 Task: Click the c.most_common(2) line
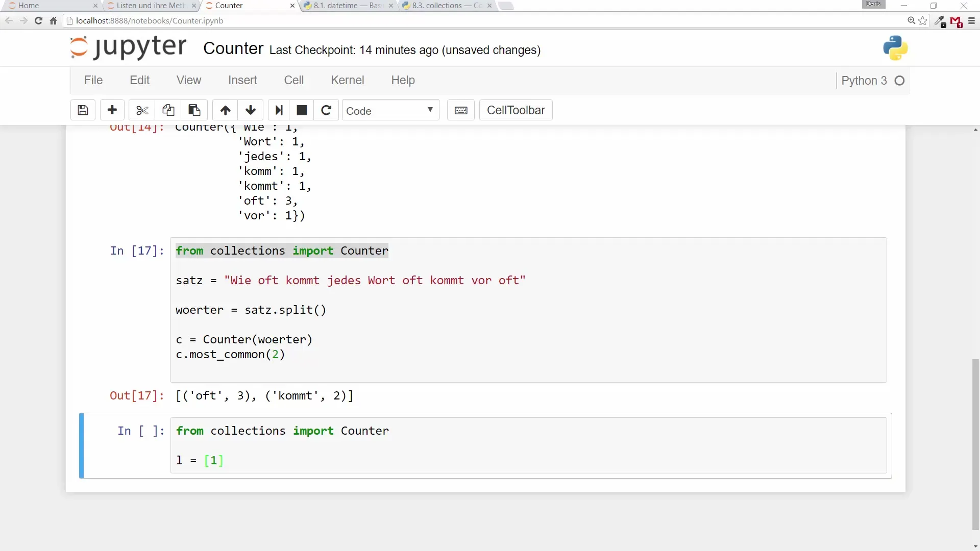pyautogui.click(x=230, y=355)
